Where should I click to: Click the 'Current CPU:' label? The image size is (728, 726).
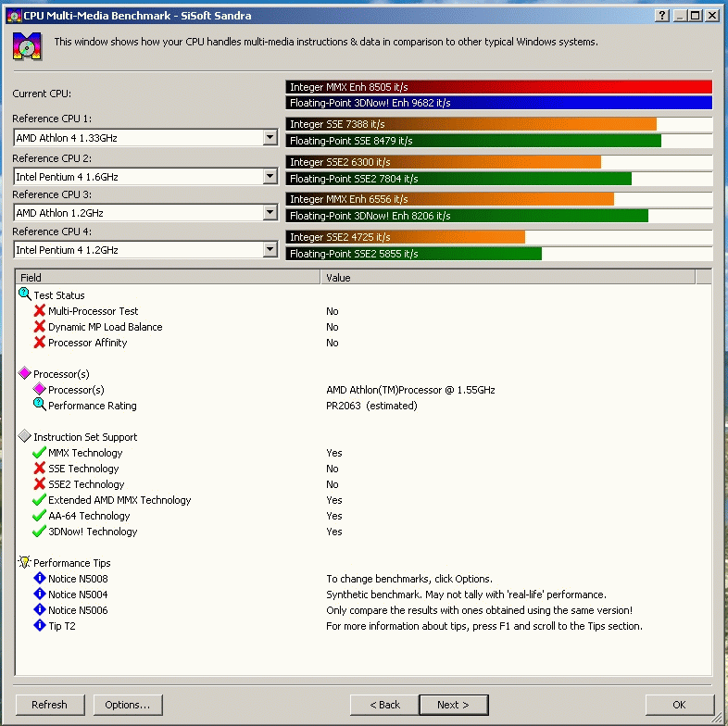point(42,94)
